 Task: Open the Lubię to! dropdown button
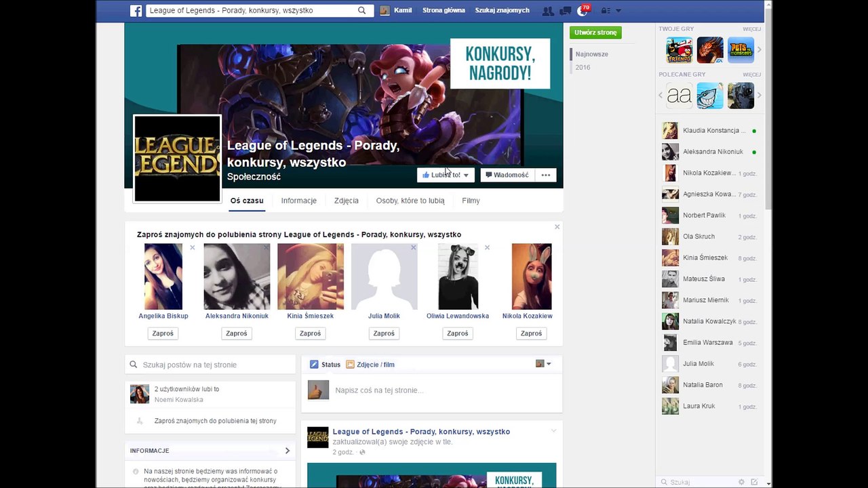445,175
